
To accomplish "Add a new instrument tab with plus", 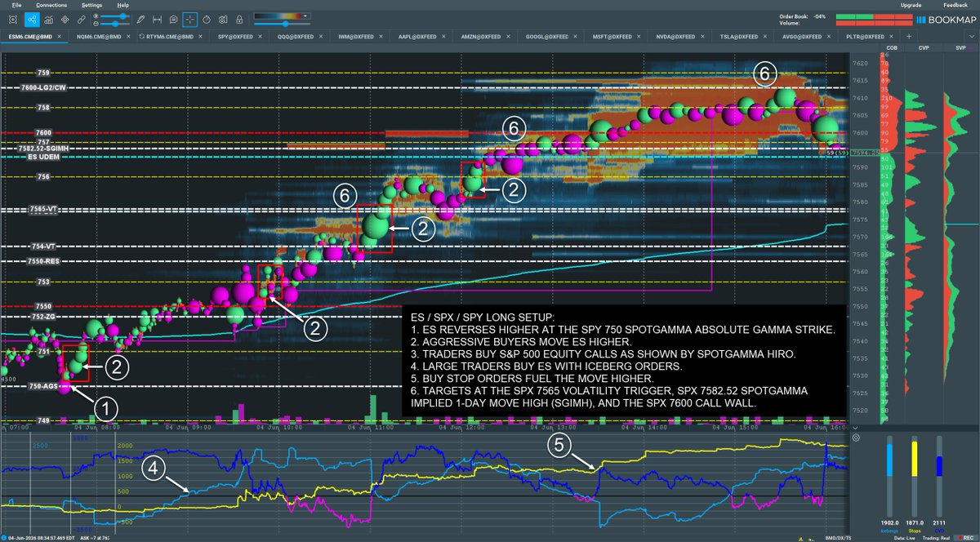I will [x=908, y=37].
